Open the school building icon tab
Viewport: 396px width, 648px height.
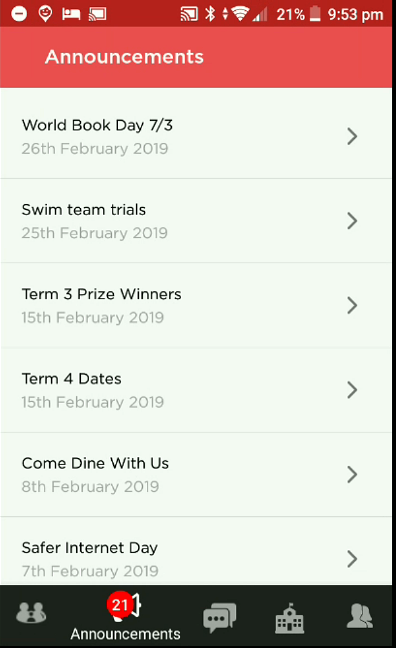pos(290,618)
